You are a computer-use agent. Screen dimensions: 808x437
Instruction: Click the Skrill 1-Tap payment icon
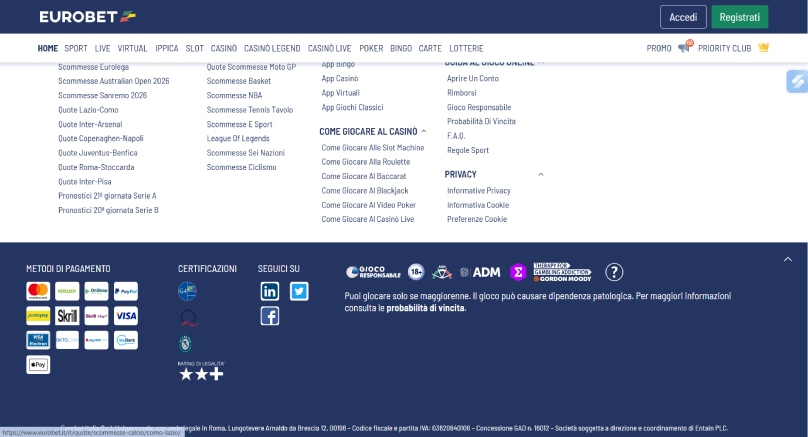(96, 315)
